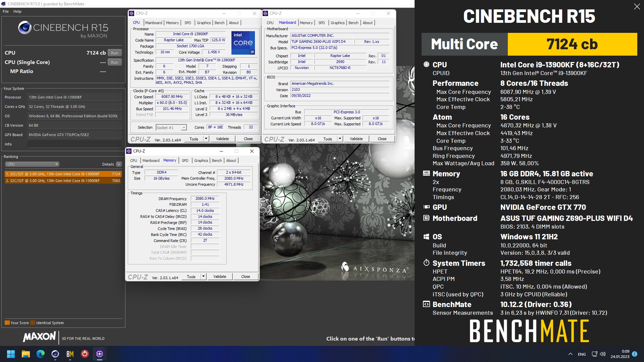Expand Tools dropdown arrow in CPU window
This screenshot has height=362, width=644.
click(206, 139)
